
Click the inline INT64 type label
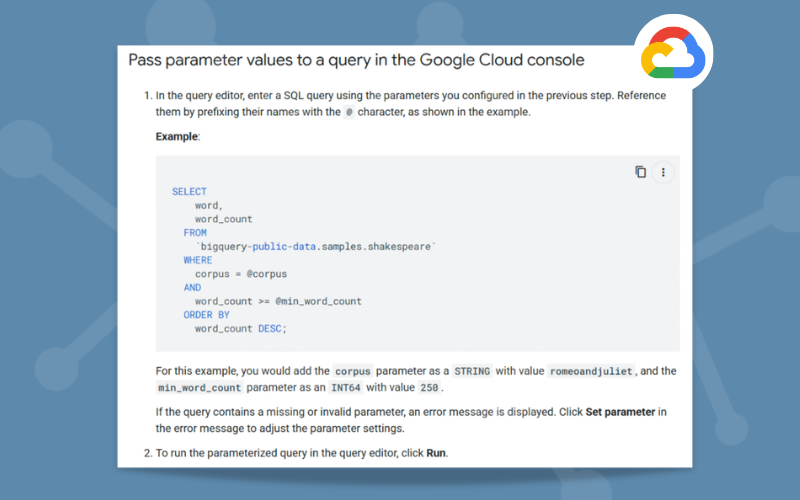click(345, 388)
